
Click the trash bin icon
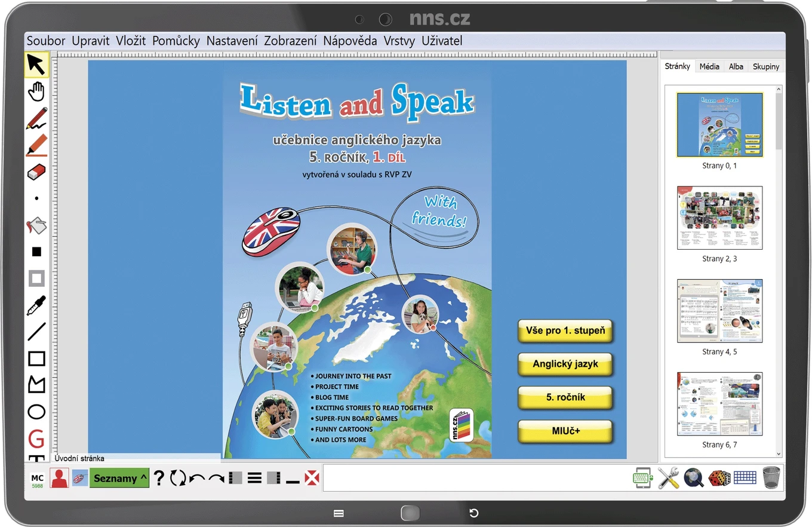(x=771, y=478)
